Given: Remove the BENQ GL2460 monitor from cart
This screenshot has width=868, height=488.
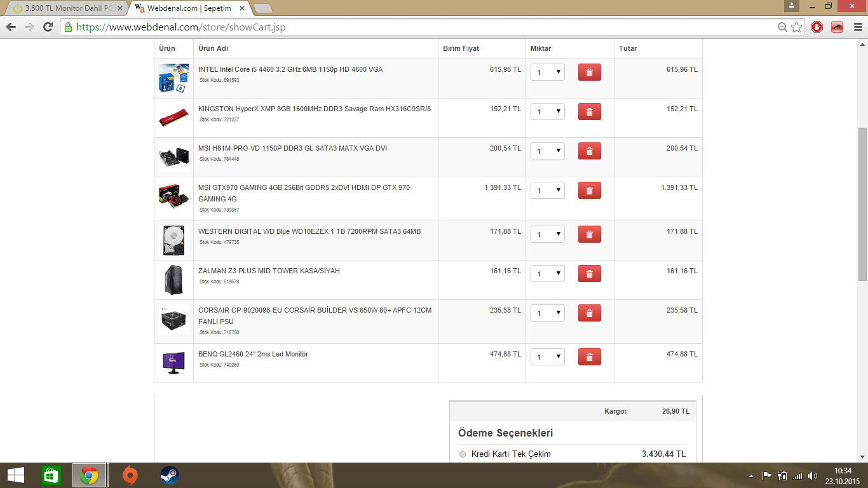Looking at the screenshot, I should 589,357.
